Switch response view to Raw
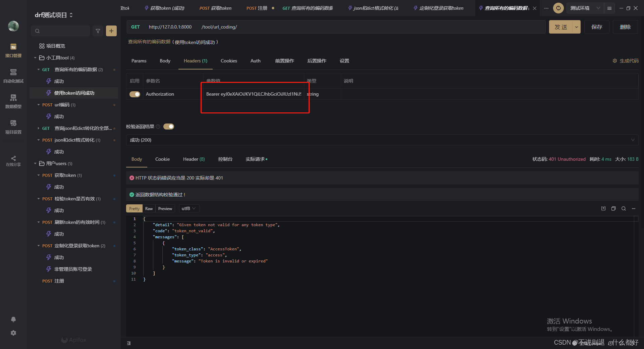Viewport: 644px width, 349px height. pos(149,208)
